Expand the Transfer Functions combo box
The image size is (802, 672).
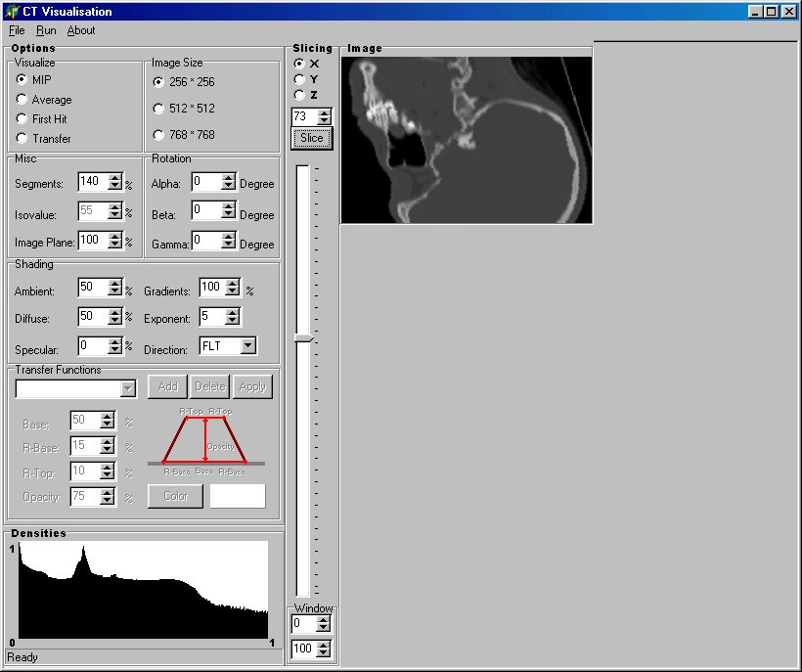click(x=127, y=389)
